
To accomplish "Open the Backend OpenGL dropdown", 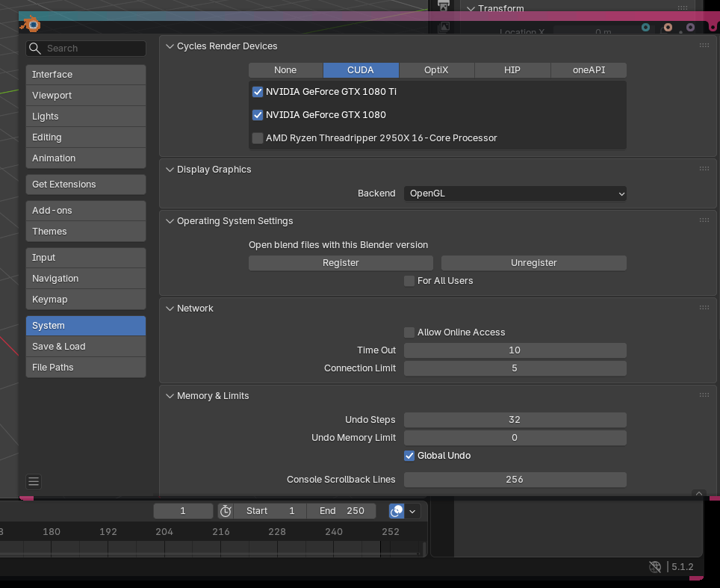I will point(515,194).
